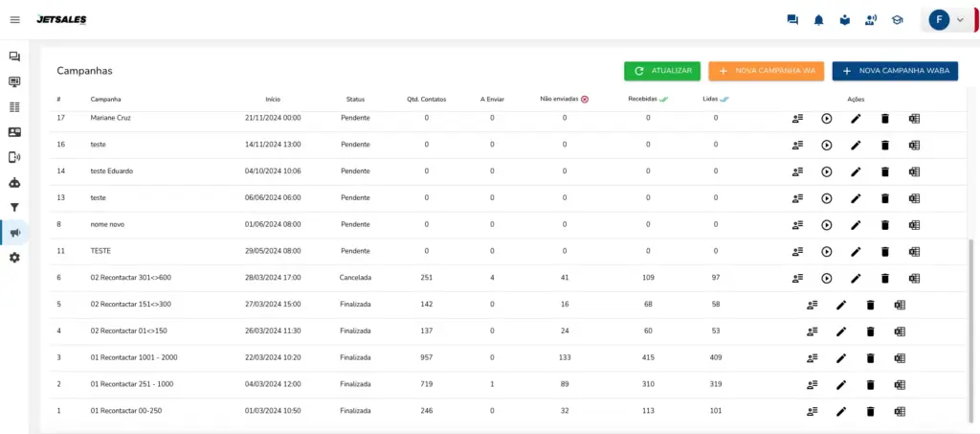Toggle the hamburger menu to collapse sidebar
This screenshot has width=980, height=434.
click(14, 20)
